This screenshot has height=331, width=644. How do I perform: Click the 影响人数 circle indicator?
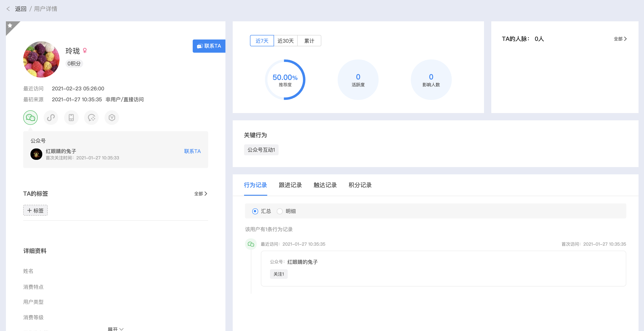pyautogui.click(x=431, y=80)
